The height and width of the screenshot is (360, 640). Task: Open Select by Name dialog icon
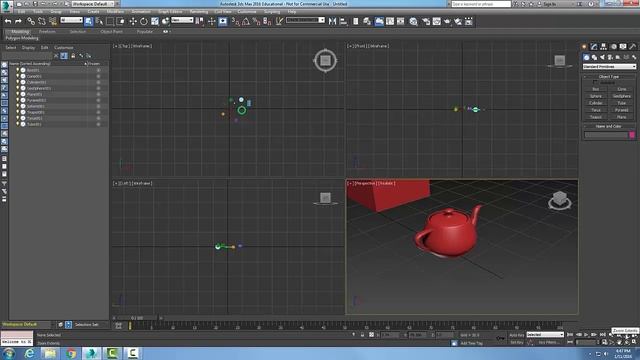coord(99,21)
